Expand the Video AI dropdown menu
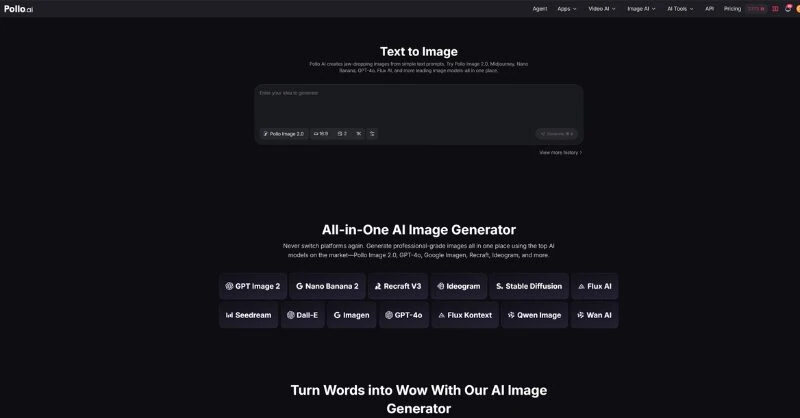This screenshot has height=418, width=800. tap(602, 9)
